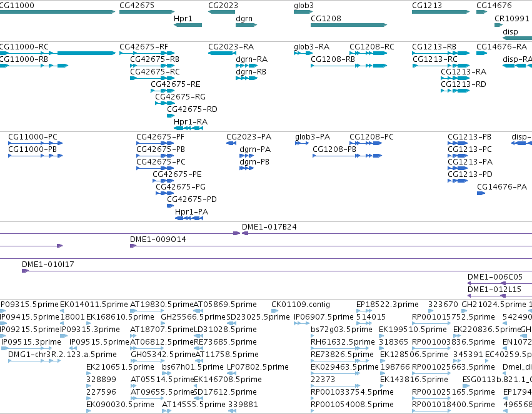Click the CG14676-PA protein label

[502, 186]
